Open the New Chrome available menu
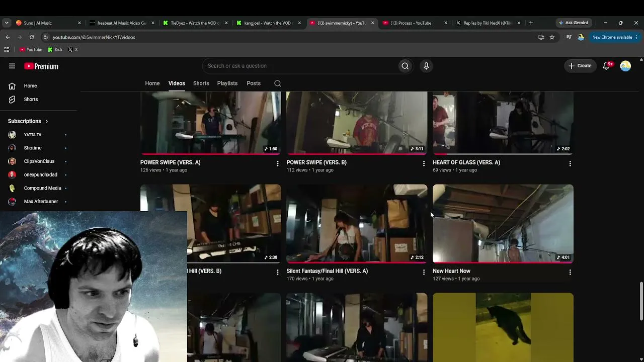This screenshot has height=362, width=644. (x=615, y=37)
